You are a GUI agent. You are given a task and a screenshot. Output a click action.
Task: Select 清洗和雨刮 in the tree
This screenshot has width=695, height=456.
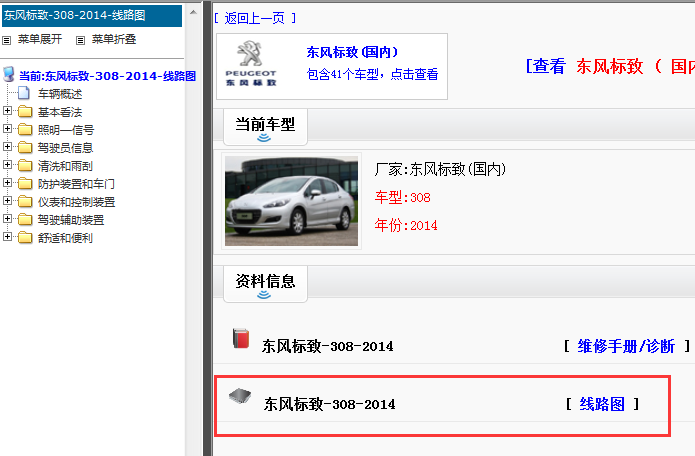[65, 166]
